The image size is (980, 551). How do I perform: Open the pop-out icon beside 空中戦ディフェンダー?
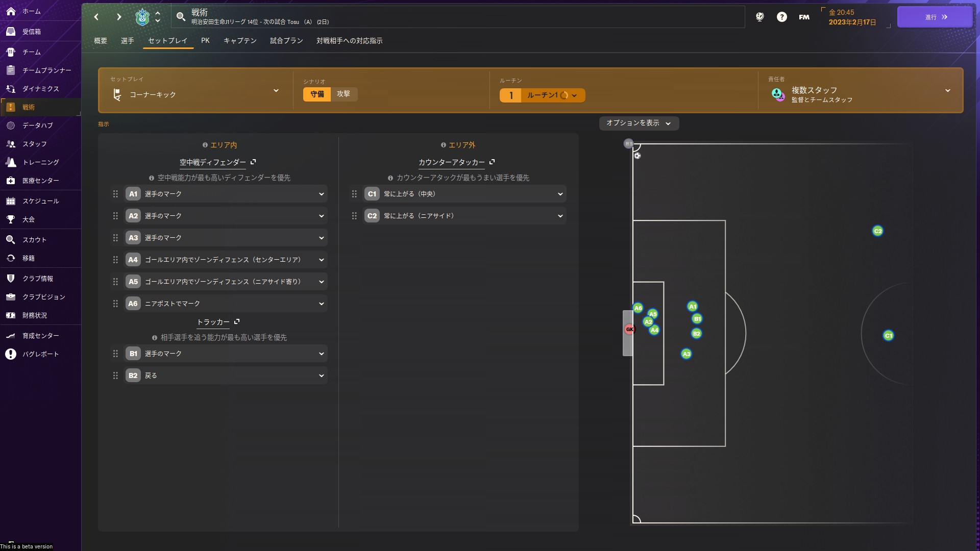(x=253, y=162)
